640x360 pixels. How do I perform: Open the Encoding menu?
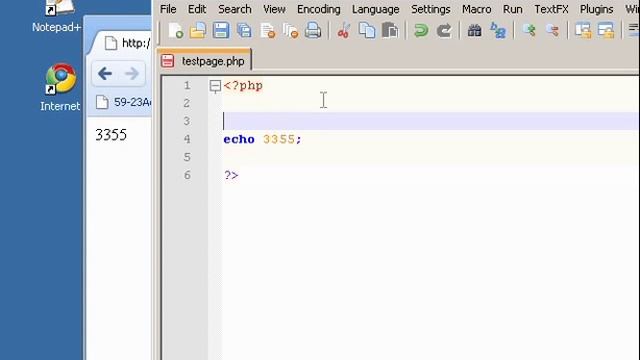point(319,9)
